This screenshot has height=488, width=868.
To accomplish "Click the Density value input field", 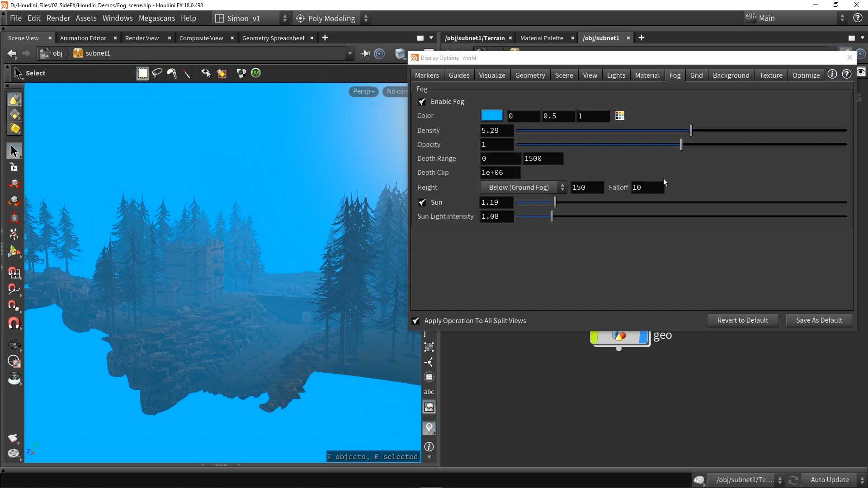I will coord(496,131).
